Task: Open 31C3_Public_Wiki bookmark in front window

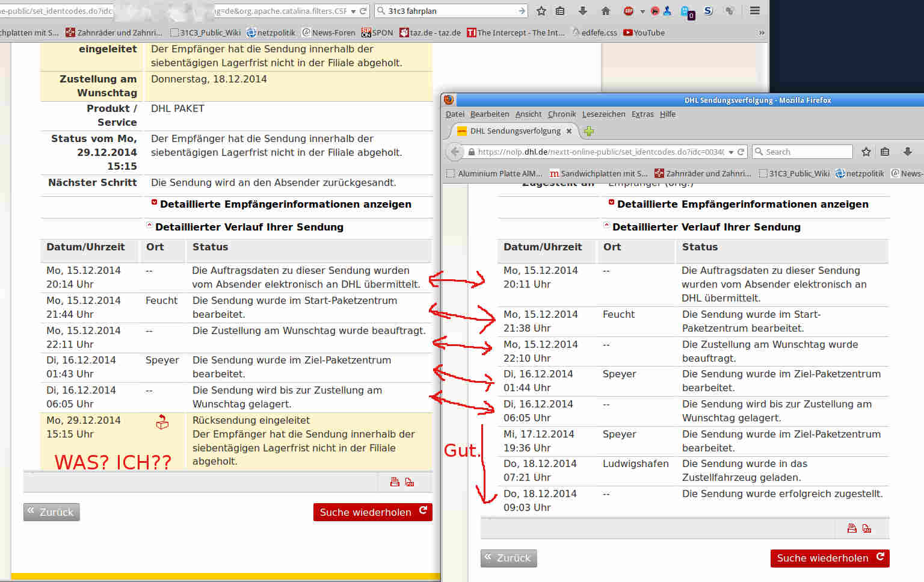Action: point(794,173)
